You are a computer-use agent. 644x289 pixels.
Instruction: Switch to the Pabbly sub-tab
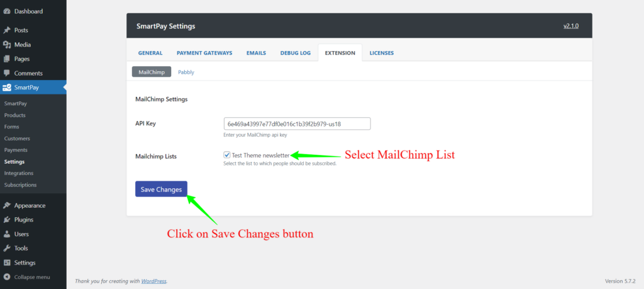[x=186, y=72]
